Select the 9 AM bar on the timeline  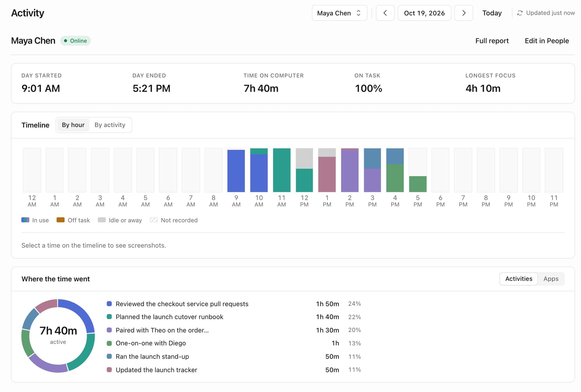pos(236,170)
